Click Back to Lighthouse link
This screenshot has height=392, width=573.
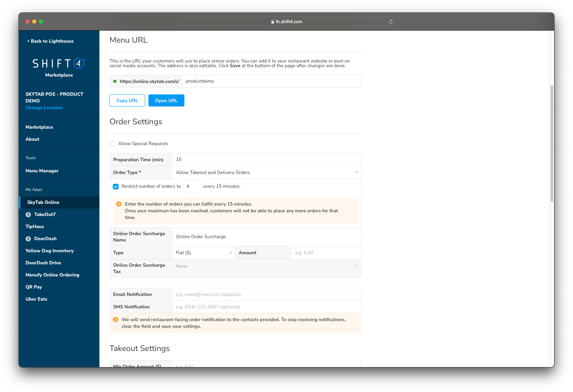coord(52,41)
